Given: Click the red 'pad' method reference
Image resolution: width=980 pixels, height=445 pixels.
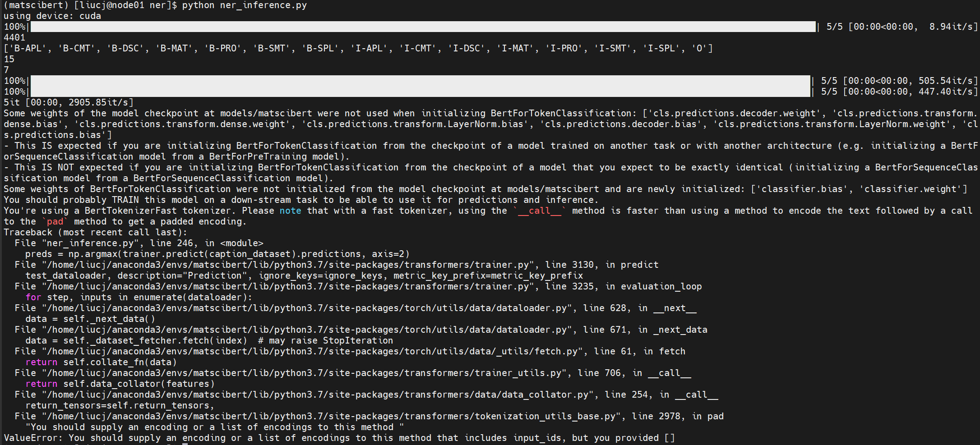Looking at the screenshot, I should click(x=55, y=221).
